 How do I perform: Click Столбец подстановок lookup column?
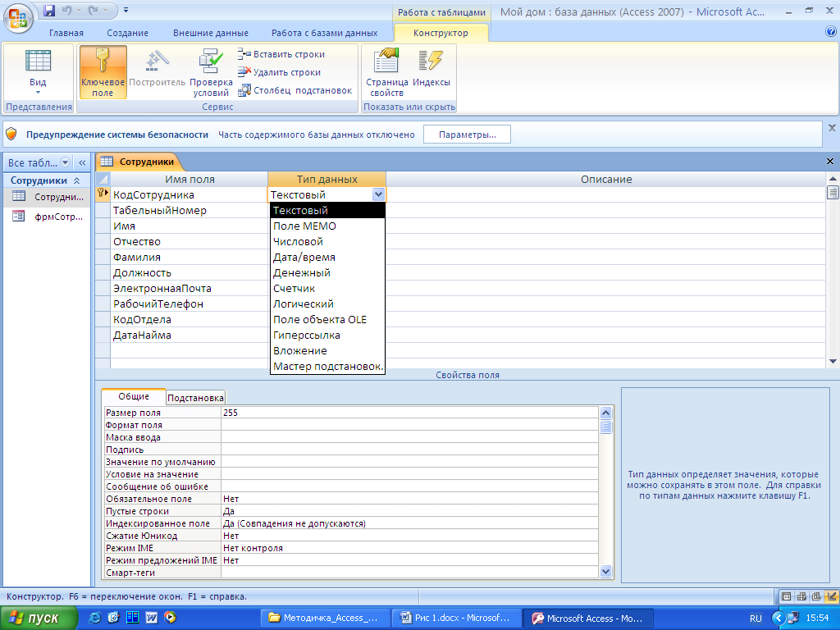tap(295, 90)
